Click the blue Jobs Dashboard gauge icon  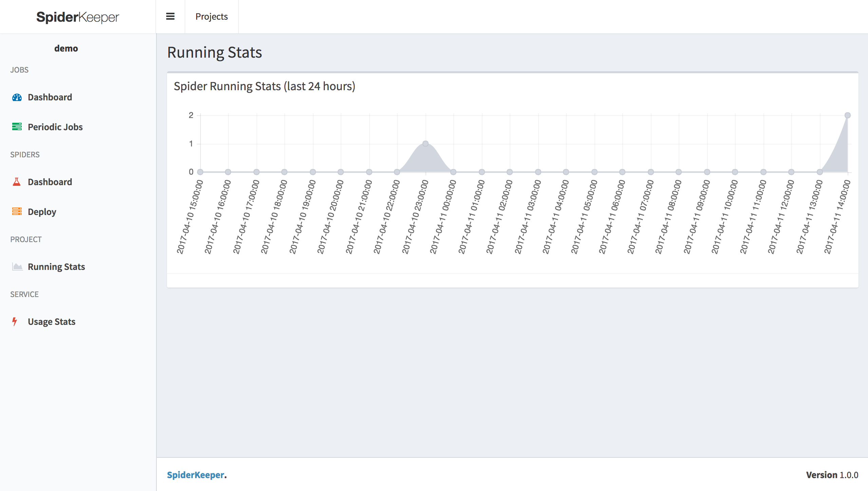17,98
